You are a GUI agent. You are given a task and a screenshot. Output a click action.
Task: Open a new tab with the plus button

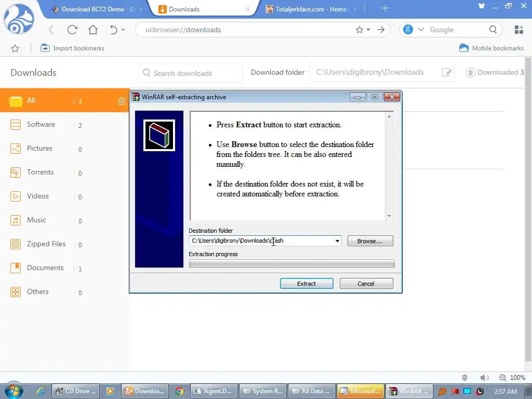(385, 8)
